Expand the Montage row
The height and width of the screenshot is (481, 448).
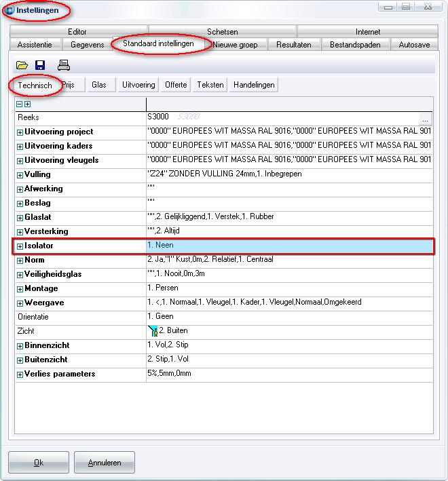20,289
